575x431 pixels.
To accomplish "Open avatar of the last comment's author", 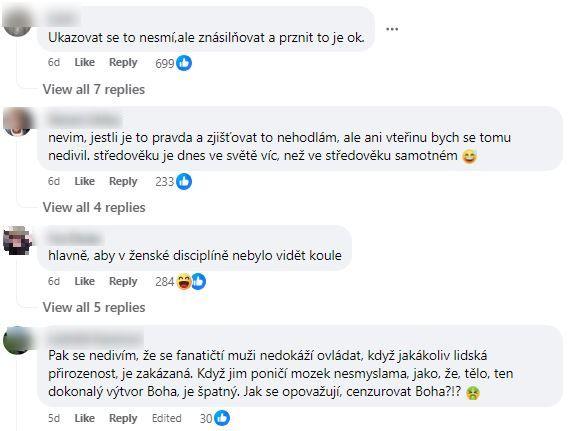I will tap(17, 340).
